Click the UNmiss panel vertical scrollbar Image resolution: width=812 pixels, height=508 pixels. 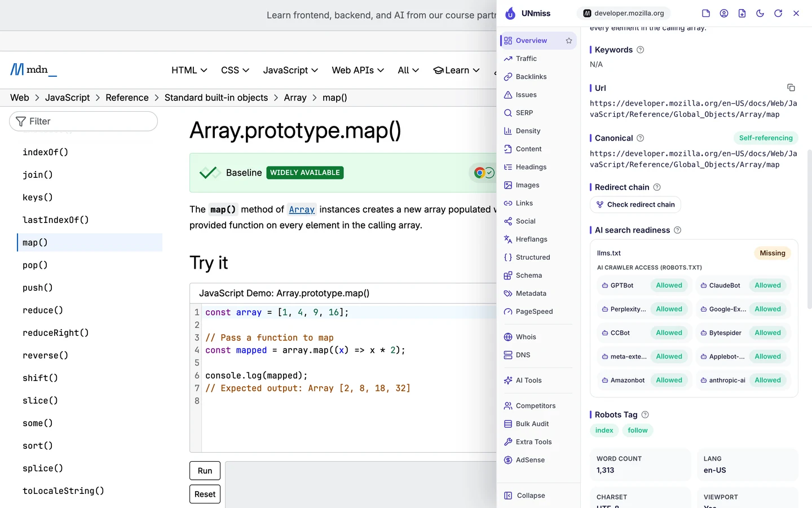[810, 229]
